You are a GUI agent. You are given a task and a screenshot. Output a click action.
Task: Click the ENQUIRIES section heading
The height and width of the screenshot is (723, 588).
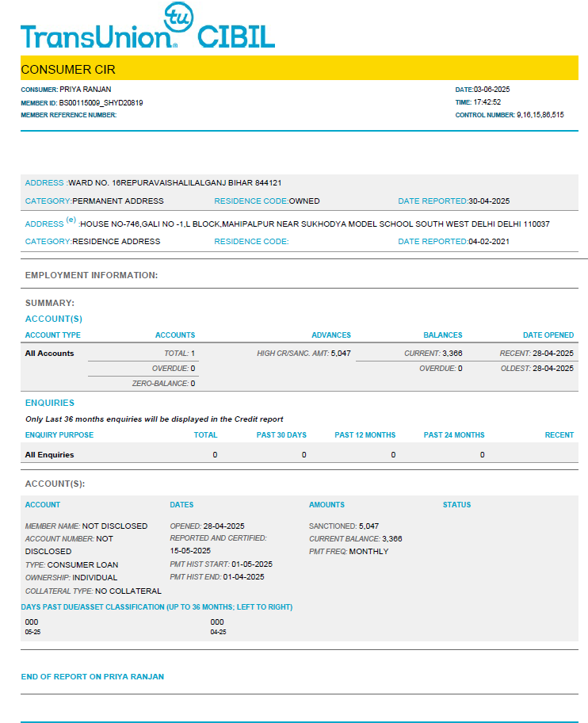tap(50, 403)
